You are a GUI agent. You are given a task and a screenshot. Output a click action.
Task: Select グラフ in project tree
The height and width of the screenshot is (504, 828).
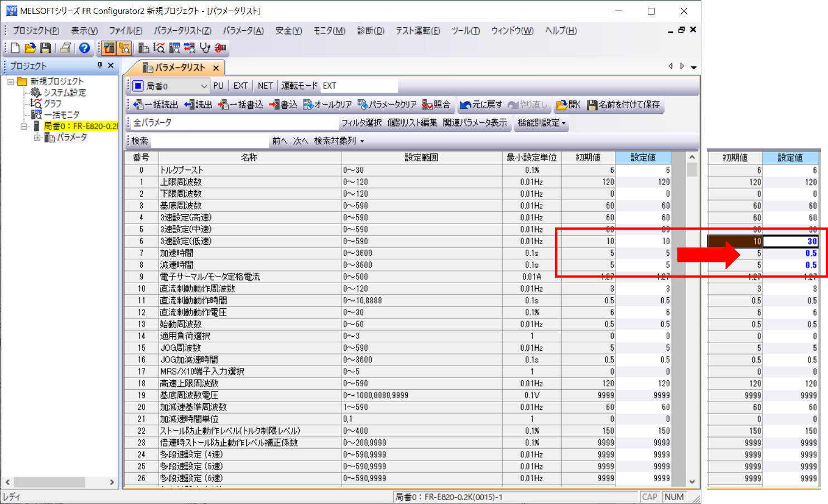click(x=53, y=104)
